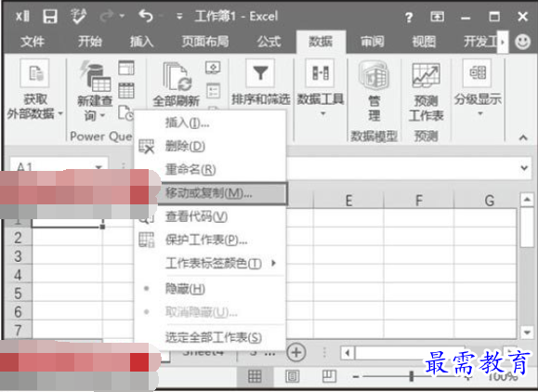
Task: Select column F header
Action: point(418,201)
